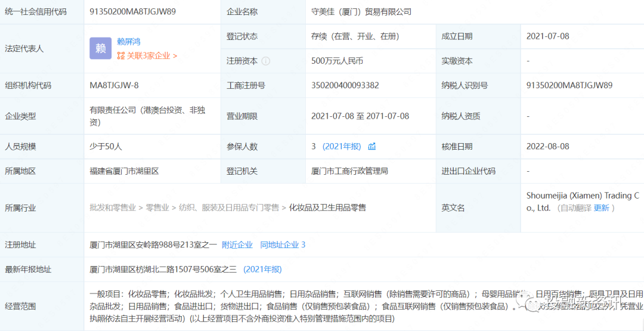Select credit code 91350200MA8TJGJW89 in the 统一社会信用代码 row

(x=132, y=12)
